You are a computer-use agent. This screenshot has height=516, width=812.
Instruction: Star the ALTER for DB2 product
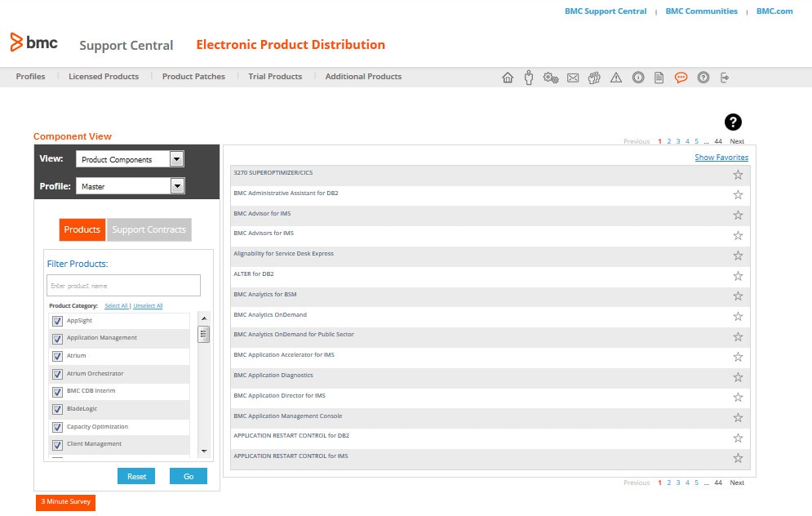click(738, 276)
